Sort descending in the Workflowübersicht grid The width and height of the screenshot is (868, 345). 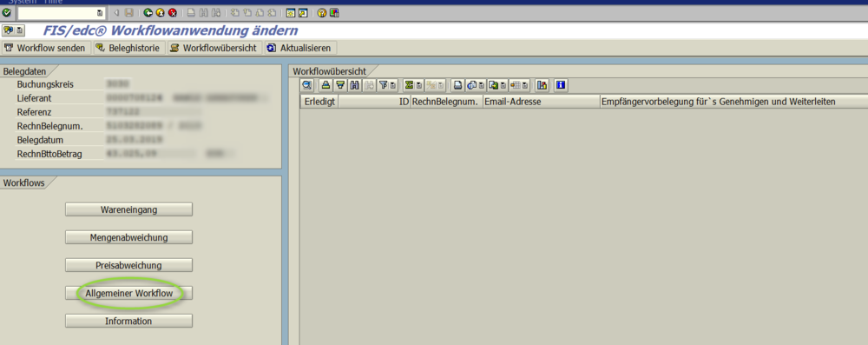tap(340, 85)
